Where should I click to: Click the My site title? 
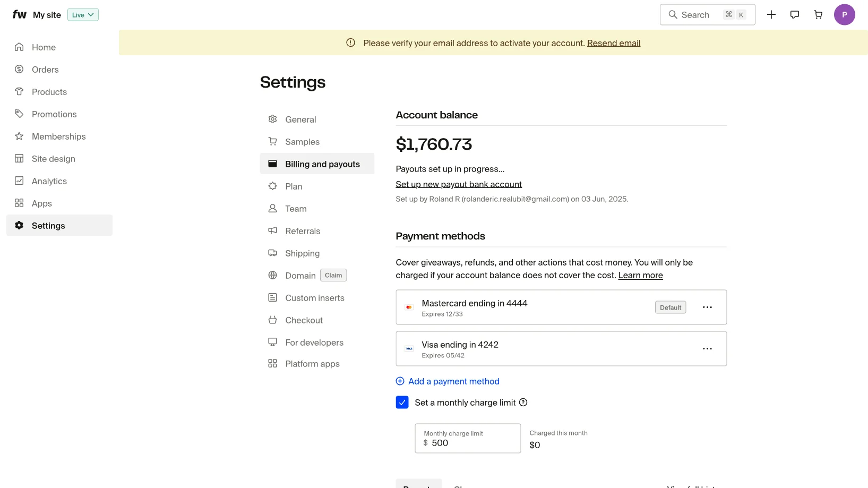[x=47, y=15]
